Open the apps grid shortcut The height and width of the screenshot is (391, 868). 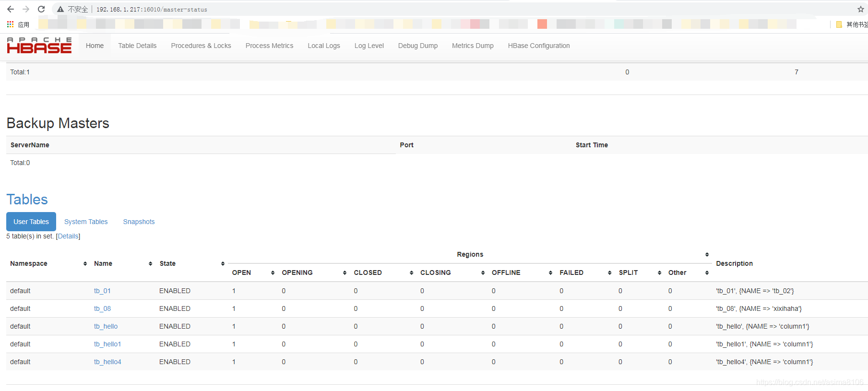pos(10,24)
